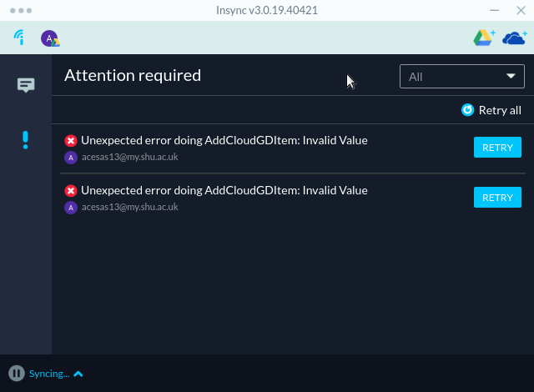This screenshot has width=534, height=392.
Task: Add a Google Drive account
Action: coord(484,38)
